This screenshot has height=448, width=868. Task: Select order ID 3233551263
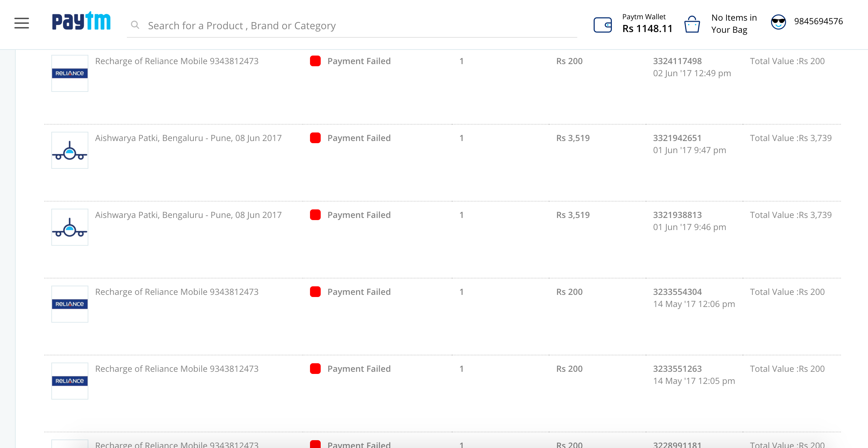coord(677,369)
